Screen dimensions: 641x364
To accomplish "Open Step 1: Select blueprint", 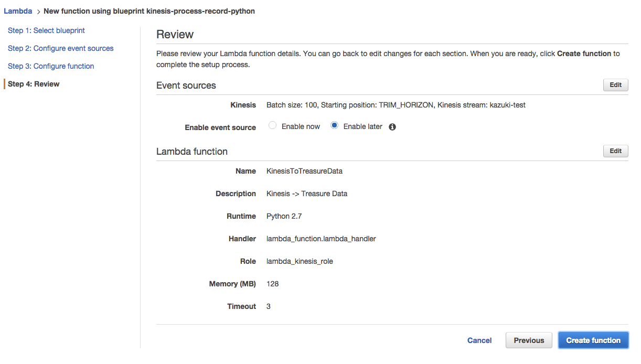I will 46,30.
